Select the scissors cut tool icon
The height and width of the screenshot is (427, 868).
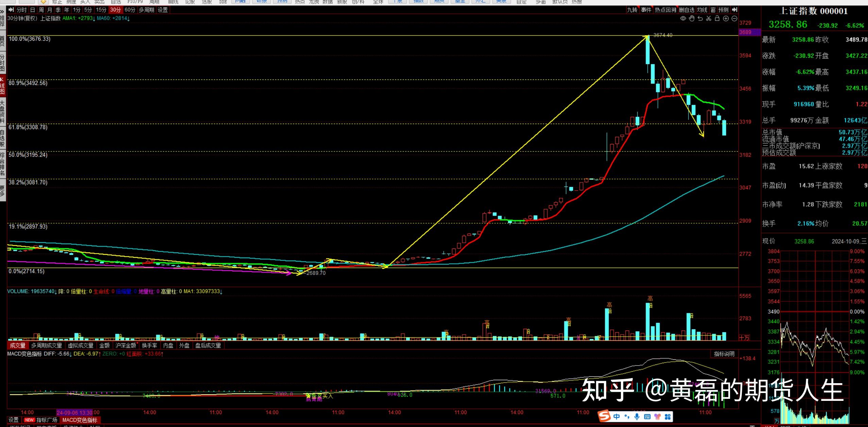pos(709,19)
